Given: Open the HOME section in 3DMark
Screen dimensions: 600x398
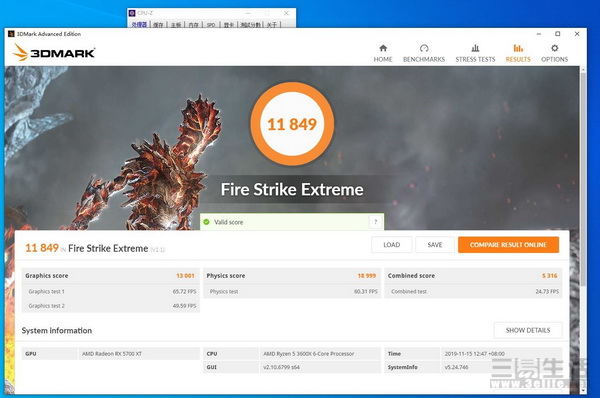Looking at the screenshot, I should click(x=383, y=53).
